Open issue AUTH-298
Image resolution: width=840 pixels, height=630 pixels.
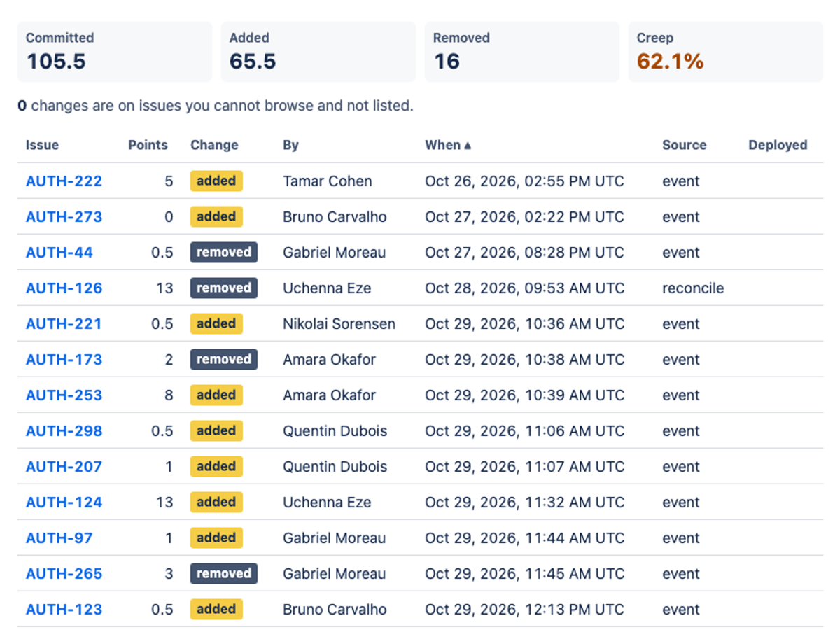pos(64,431)
